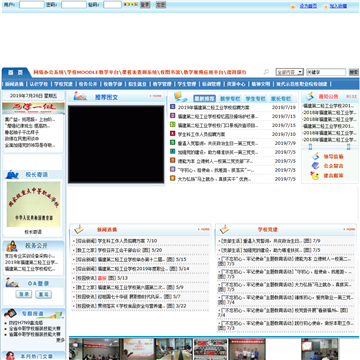The width and height of the screenshot is (360, 360).
Task: Click the right scroll arrow under 通知公告 list
Action: pos(348,147)
